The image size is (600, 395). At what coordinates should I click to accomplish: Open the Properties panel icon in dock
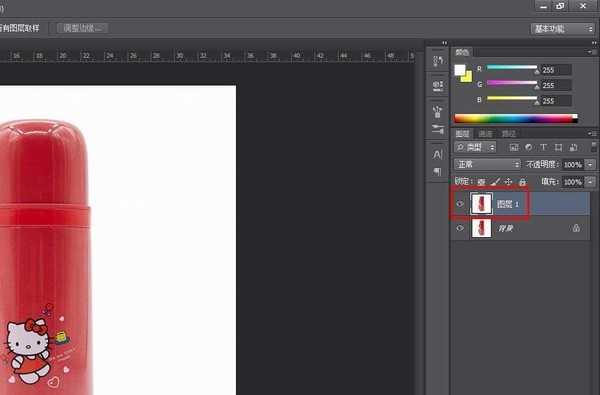(438, 85)
